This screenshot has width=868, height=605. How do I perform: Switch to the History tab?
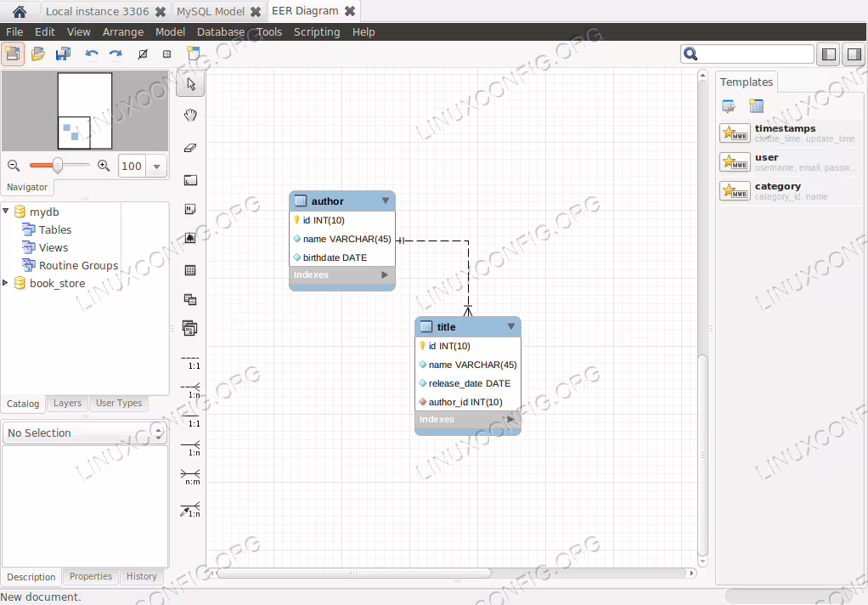pos(142,576)
